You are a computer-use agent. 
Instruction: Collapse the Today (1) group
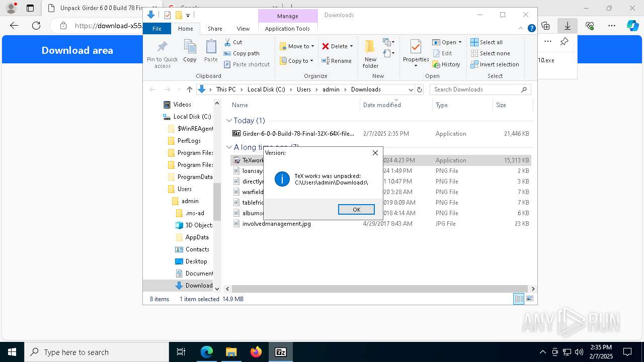(229, 121)
